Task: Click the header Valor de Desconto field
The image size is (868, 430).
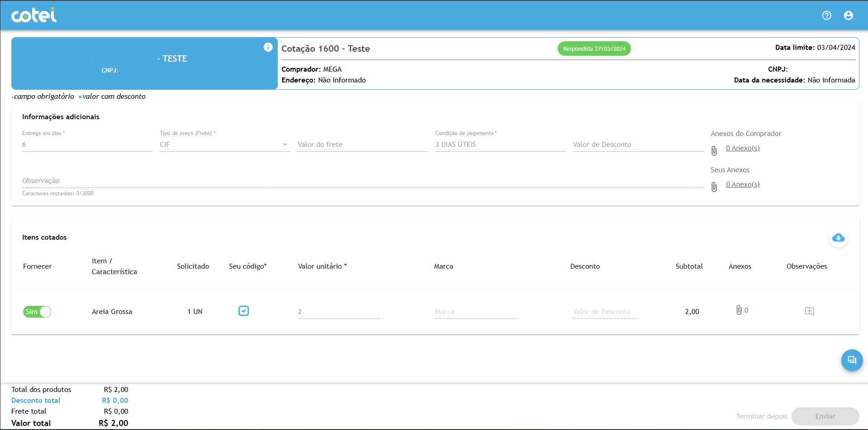Action: click(x=638, y=145)
